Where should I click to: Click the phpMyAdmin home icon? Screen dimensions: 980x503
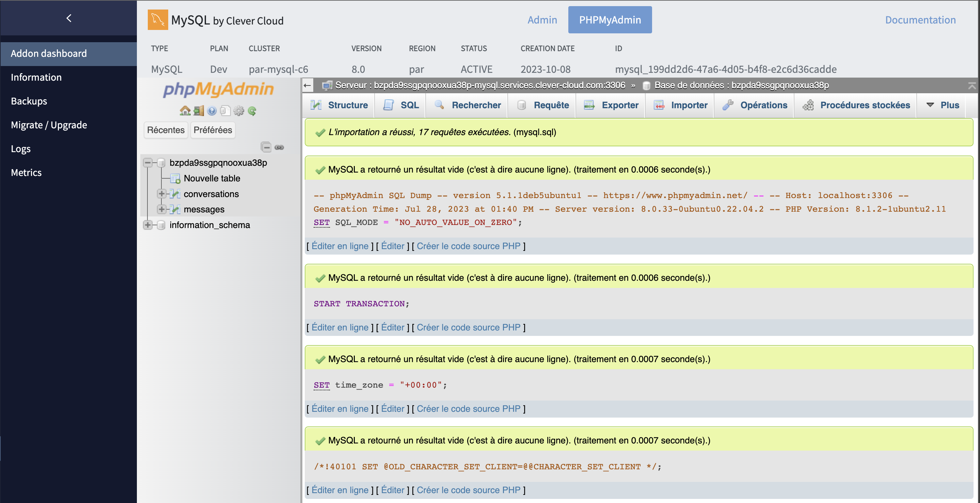point(185,111)
